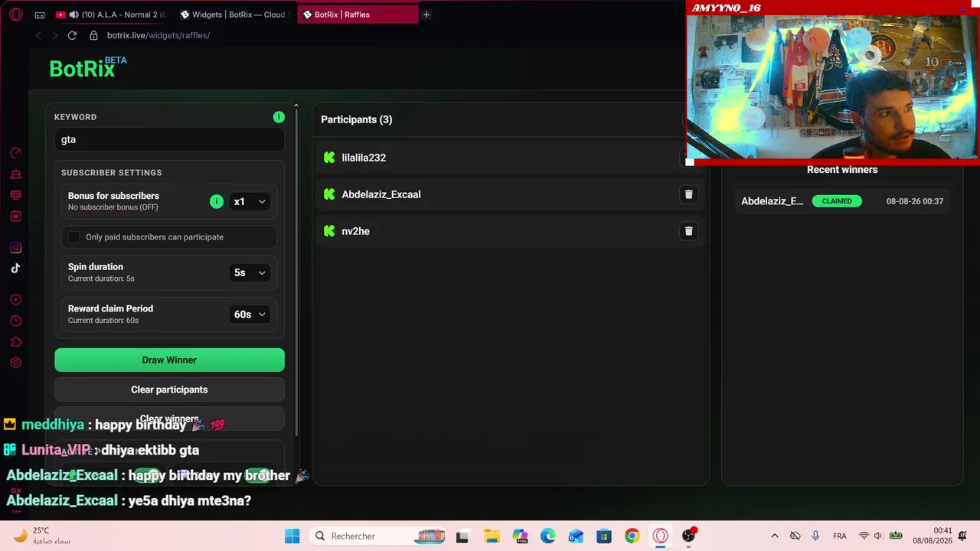Click the CLAIMED badge of recent winner

click(x=837, y=201)
